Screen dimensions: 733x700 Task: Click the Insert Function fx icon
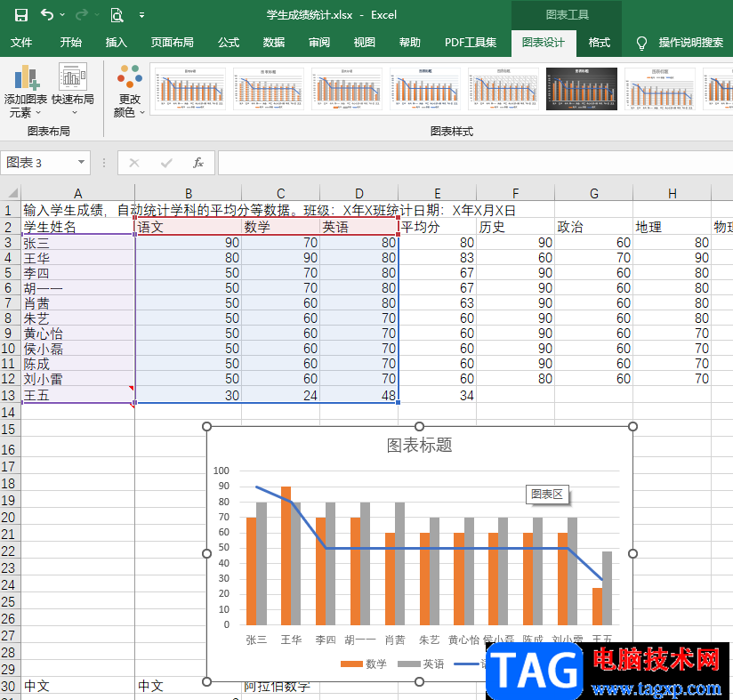coord(198,163)
